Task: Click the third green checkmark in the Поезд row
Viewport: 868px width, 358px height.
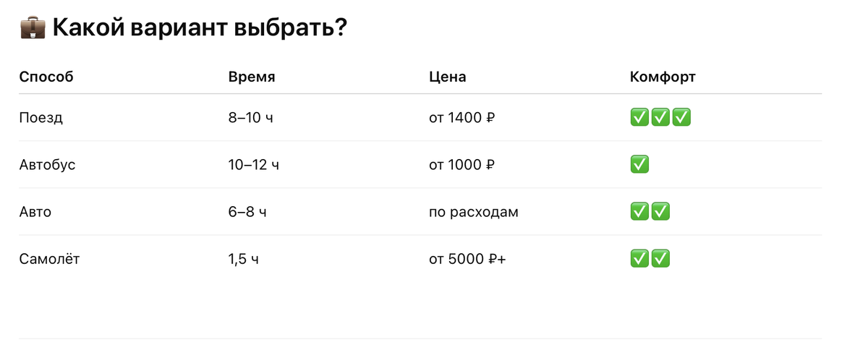Action: click(x=681, y=117)
